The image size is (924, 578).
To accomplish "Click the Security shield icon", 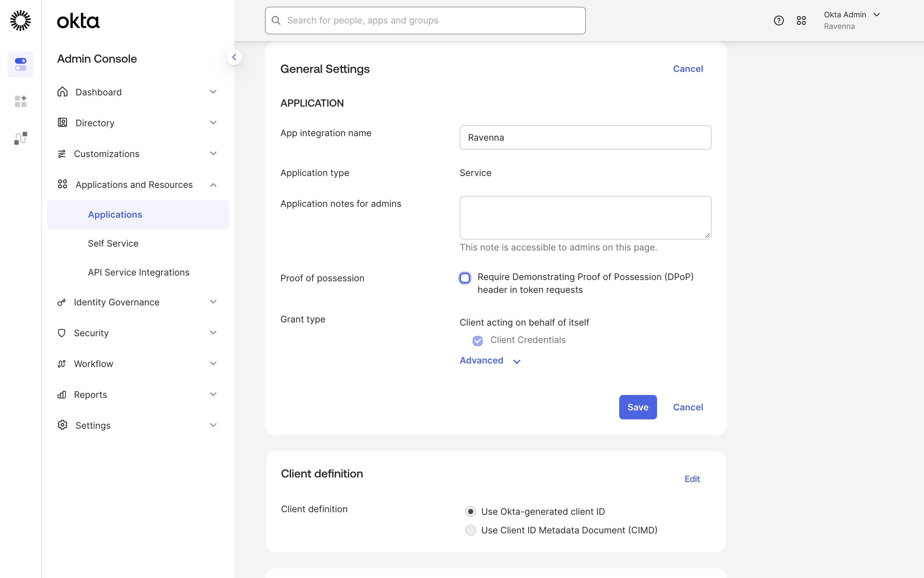I will (62, 333).
